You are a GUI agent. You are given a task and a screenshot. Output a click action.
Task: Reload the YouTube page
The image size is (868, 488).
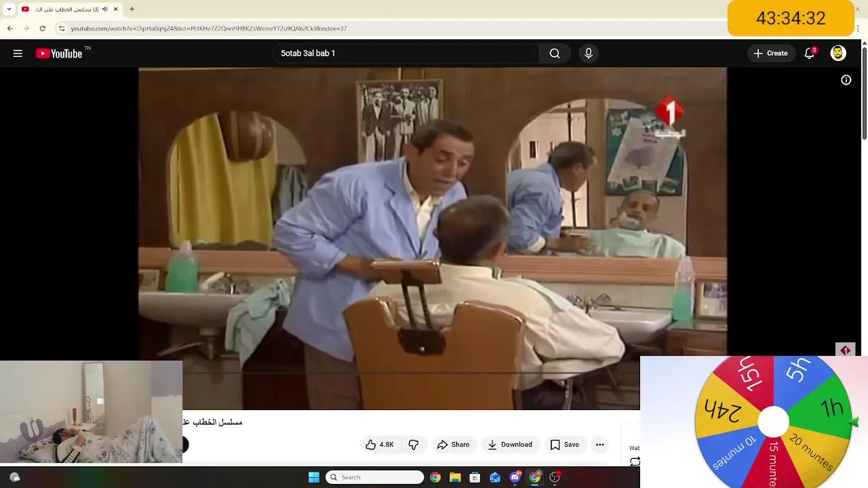click(x=43, y=28)
